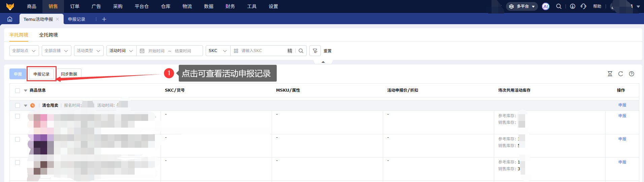Select the 半托跨境 tab
This screenshot has height=182, width=644.
click(x=19, y=35)
